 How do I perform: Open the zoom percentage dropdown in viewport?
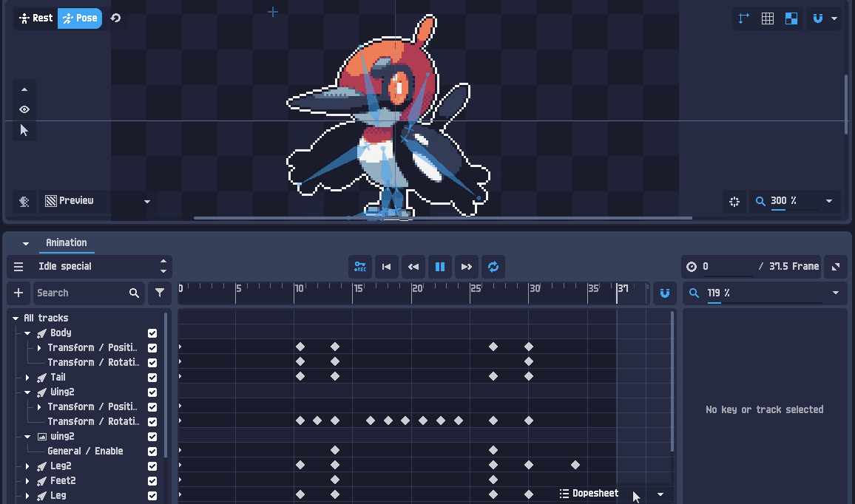pyautogui.click(x=831, y=201)
